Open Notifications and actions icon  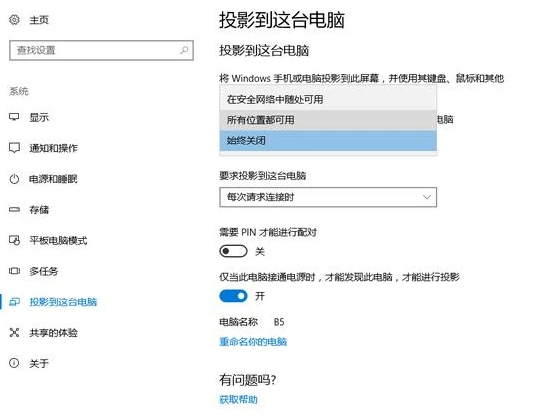coord(14,148)
